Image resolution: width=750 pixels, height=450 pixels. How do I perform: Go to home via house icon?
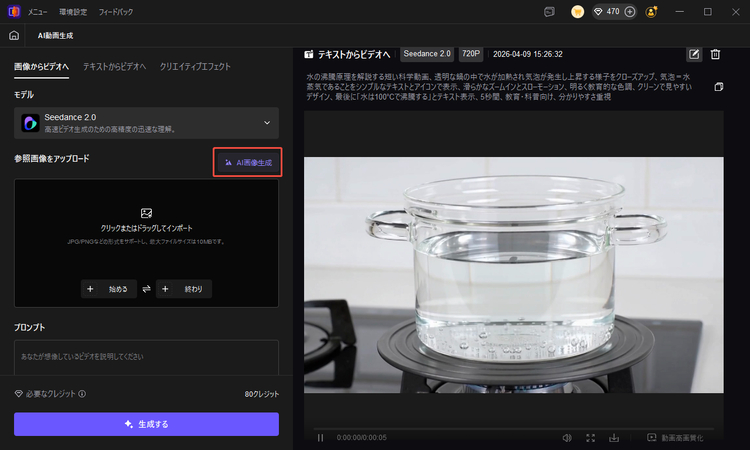pos(14,35)
